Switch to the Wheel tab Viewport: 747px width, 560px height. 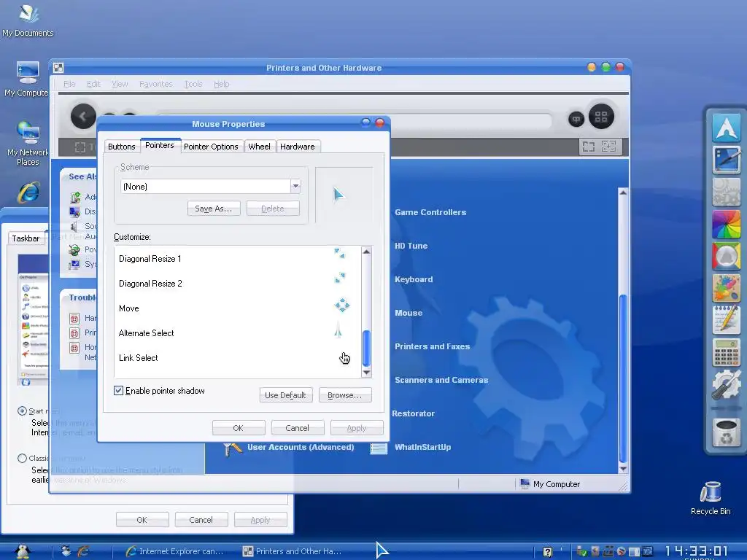tap(259, 146)
